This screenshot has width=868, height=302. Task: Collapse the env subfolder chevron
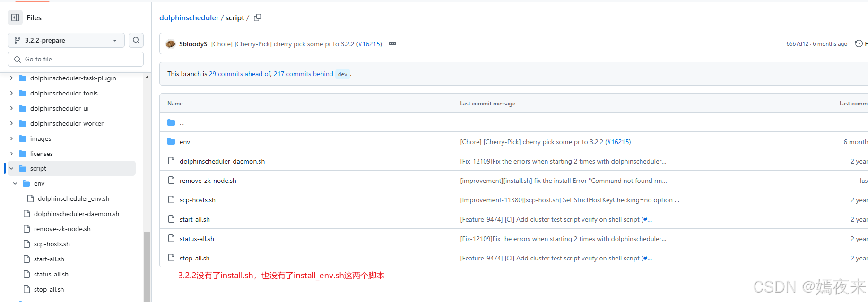(15, 183)
